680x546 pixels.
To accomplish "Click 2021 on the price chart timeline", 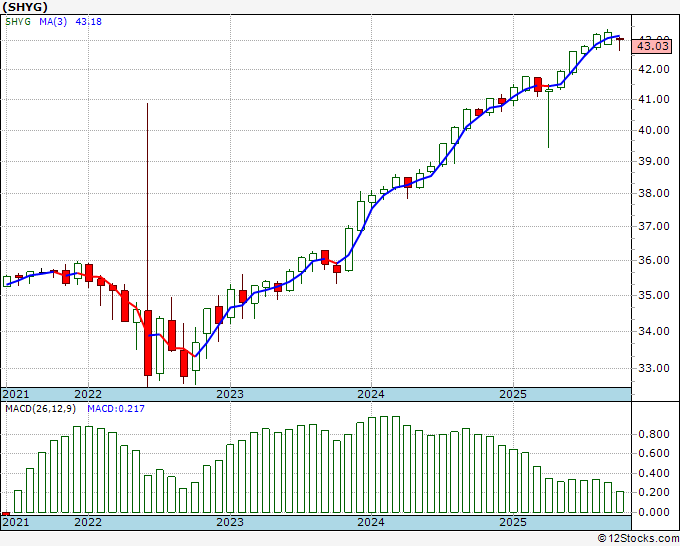I will (16, 394).
